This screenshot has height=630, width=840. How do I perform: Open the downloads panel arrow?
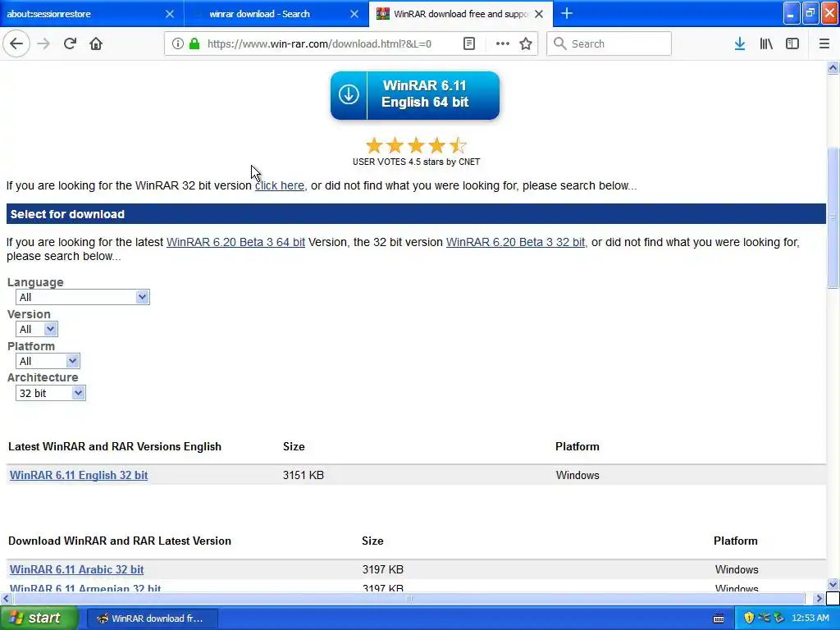click(x=739, y=43)
